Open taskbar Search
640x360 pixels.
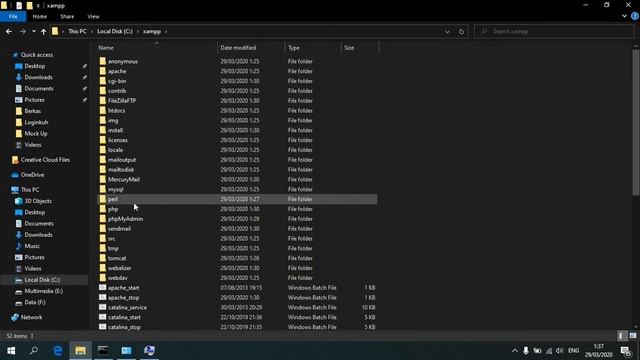pyautogui.click(x=34, y=351)
